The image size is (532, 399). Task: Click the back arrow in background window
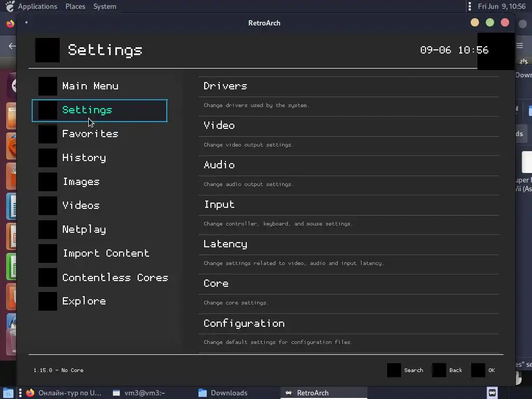click(x=12, y=46)
